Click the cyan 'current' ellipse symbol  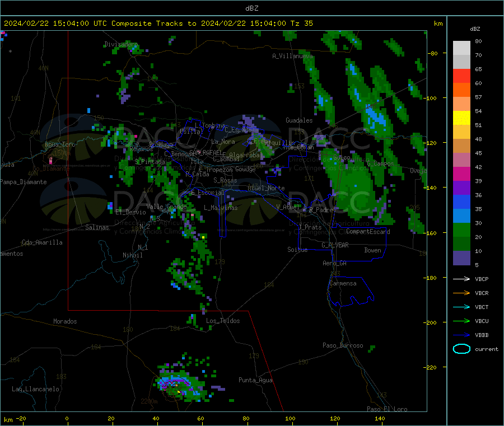click(x=461, y=349)
